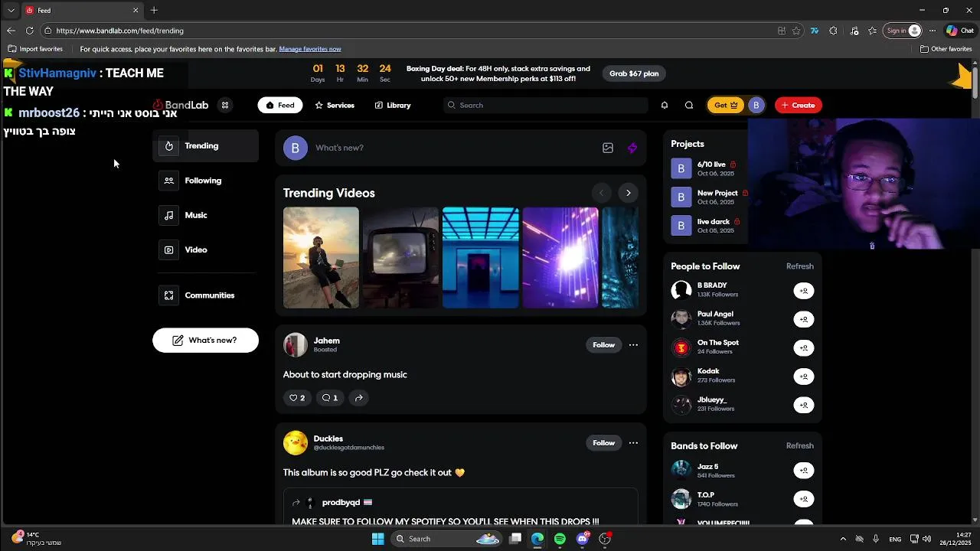Screen dimensions: 980x551
Task: Follow Duckies using the Follow button
Action: (x=603, y=443)
